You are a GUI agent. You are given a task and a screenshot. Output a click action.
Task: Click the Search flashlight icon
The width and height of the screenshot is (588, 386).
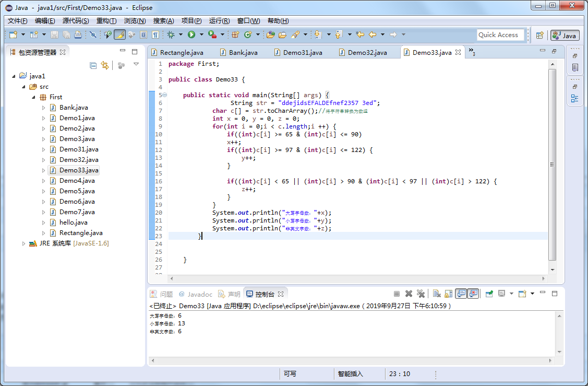295,34
